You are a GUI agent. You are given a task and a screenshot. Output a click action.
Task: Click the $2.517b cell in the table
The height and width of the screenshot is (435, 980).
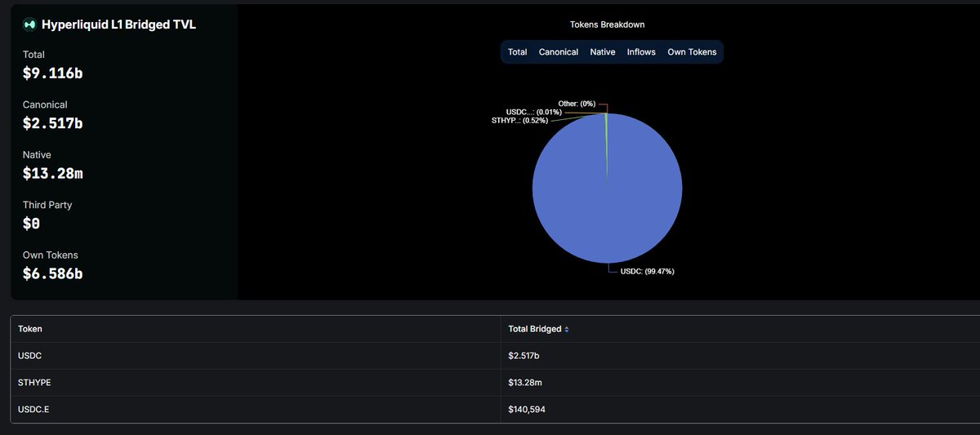pyautogui.click(x=524, y=356)
